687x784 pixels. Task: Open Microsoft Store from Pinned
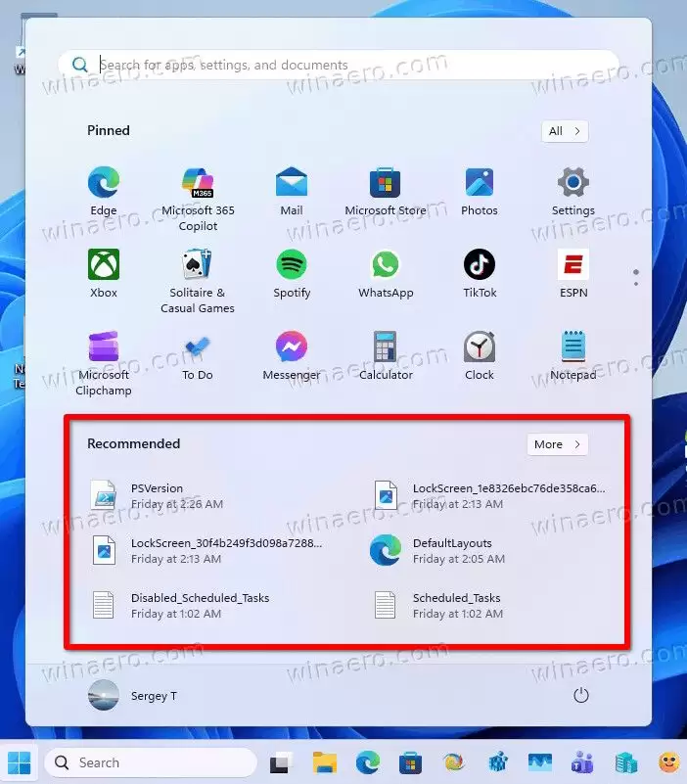click(x=385, y=191)
